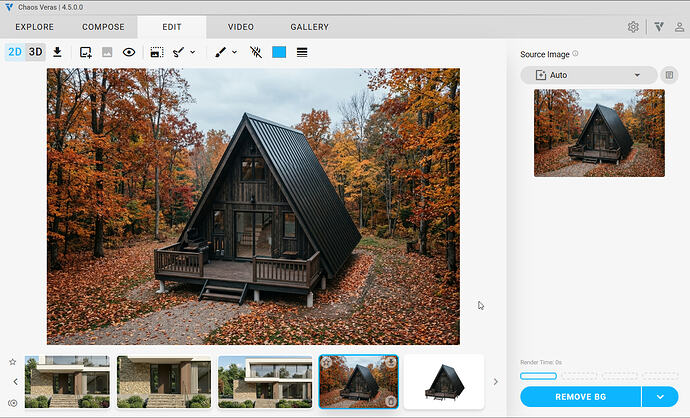The height and width of the screenshot is (418, 690).
Task: Click the blue color swatch in toolbar
Action: tap(279, 52)
